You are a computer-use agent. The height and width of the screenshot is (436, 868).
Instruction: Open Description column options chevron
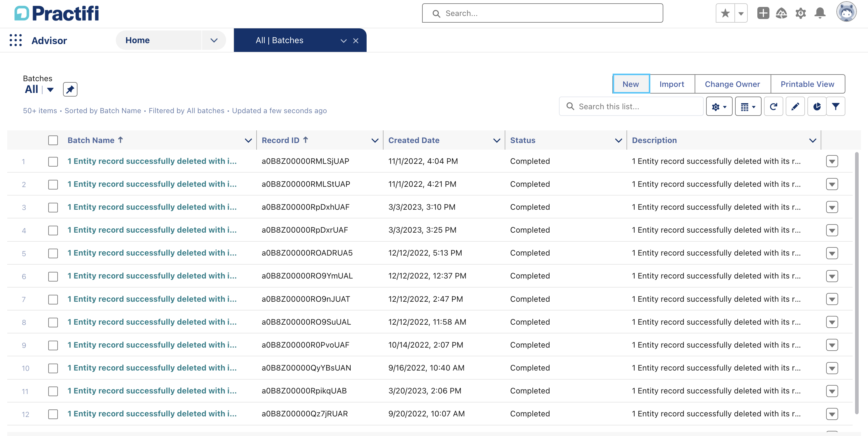(813, 140)
